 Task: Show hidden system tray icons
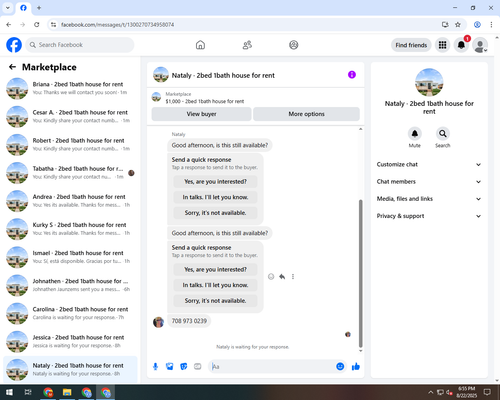[x=431, y=392]
